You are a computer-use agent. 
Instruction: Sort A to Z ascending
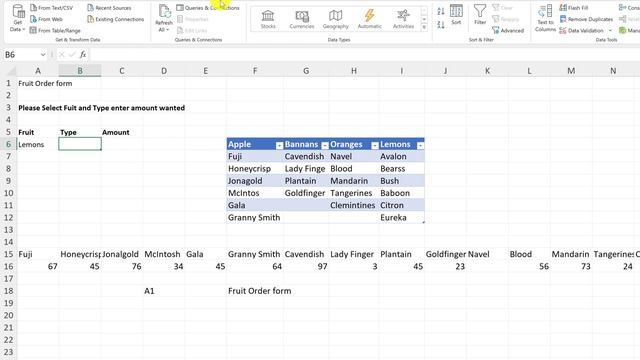pyautogui.click(x=441, y=11)
